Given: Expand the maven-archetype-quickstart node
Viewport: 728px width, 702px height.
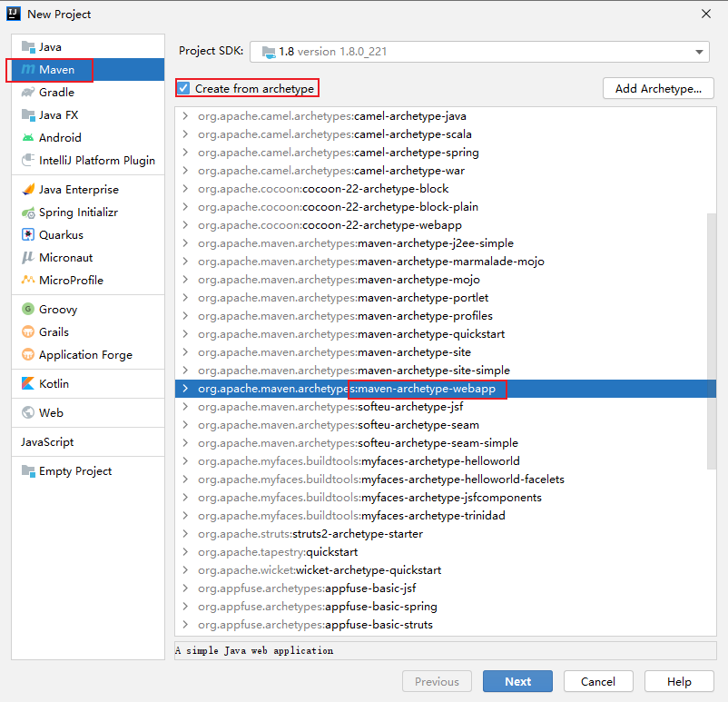Looking at the screenshot, I should click(186, 334).
